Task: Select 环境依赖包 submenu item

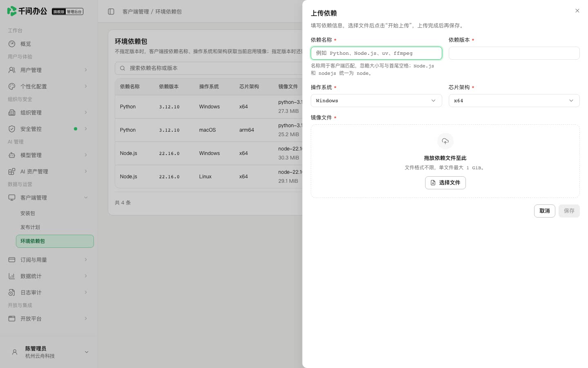Action: click(x=55, y=241)
